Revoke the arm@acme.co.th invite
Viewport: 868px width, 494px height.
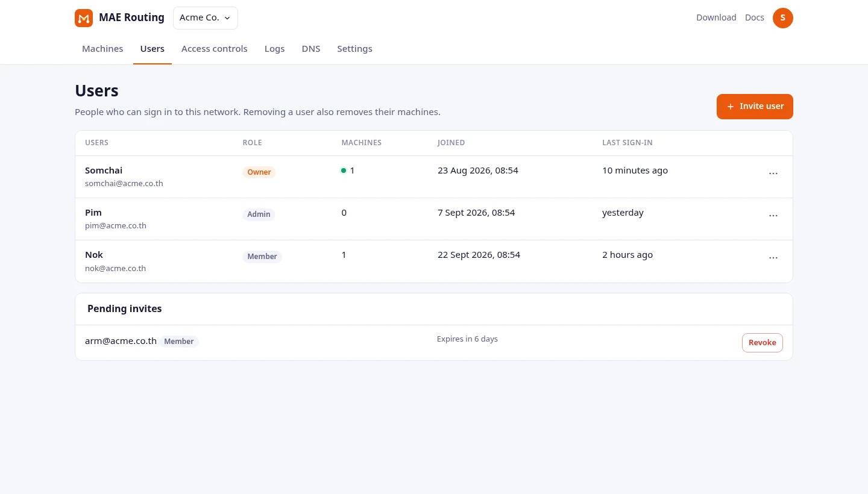pyautogui.click(x=763, y=343)
